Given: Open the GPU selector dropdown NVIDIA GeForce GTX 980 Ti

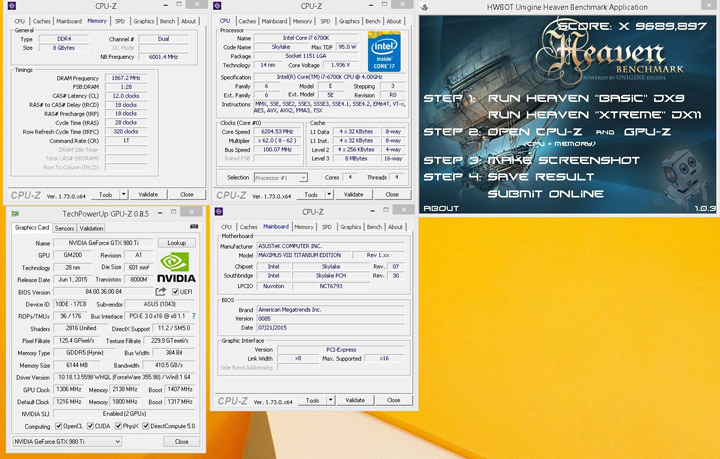Looking at the screenshot, I should [67, 442].
